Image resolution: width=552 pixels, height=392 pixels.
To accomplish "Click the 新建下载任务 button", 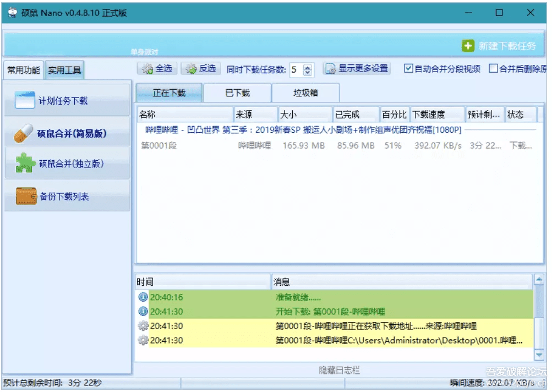I will point(499,46).
